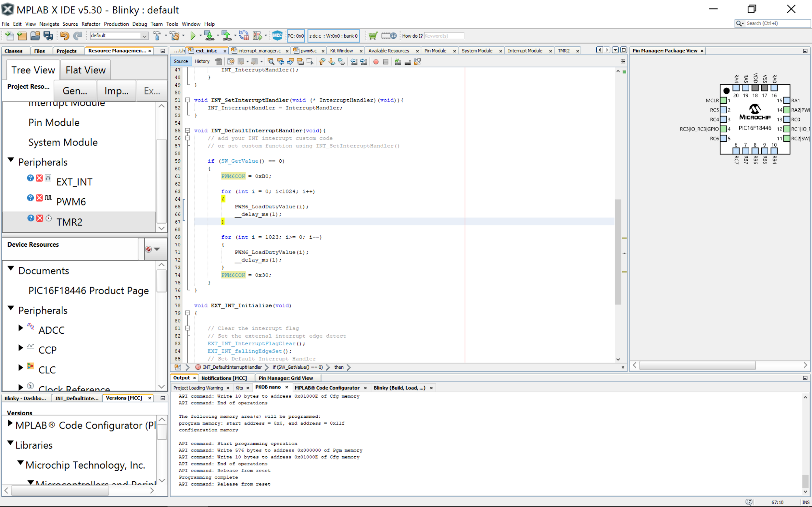This screenshot has width=812, height=507.
Task: Expand the CCP peripheral node
Action: click(20, 347)
